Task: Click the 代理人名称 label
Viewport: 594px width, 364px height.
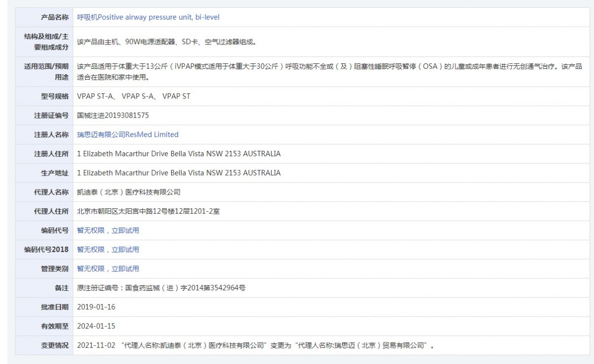Action: click(51, 192)
